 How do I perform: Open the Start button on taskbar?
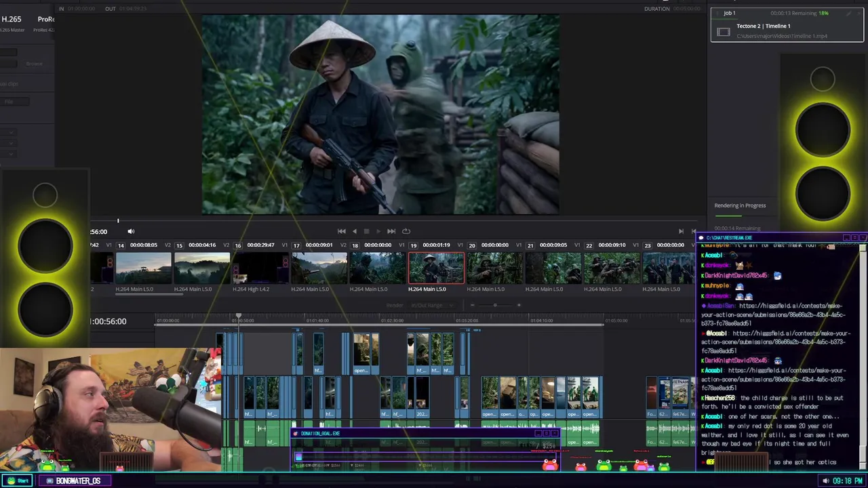18,481
